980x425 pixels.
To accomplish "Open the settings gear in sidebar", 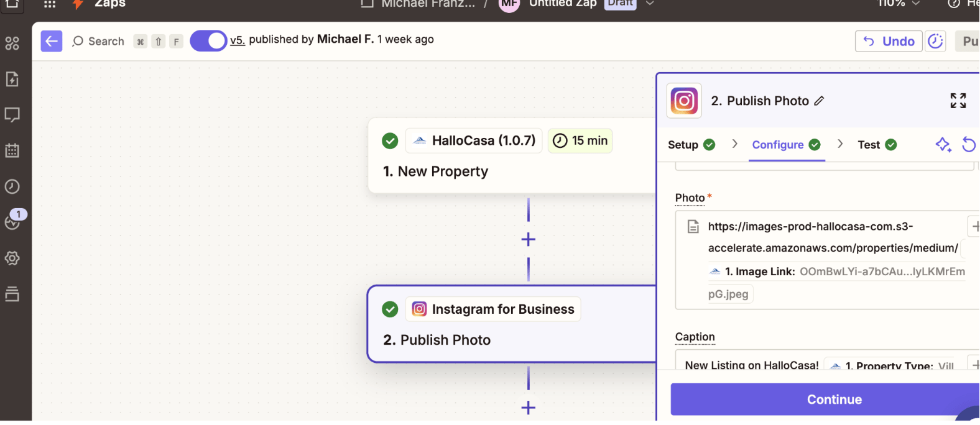I will pyautogui.click(x=12, y=258).
